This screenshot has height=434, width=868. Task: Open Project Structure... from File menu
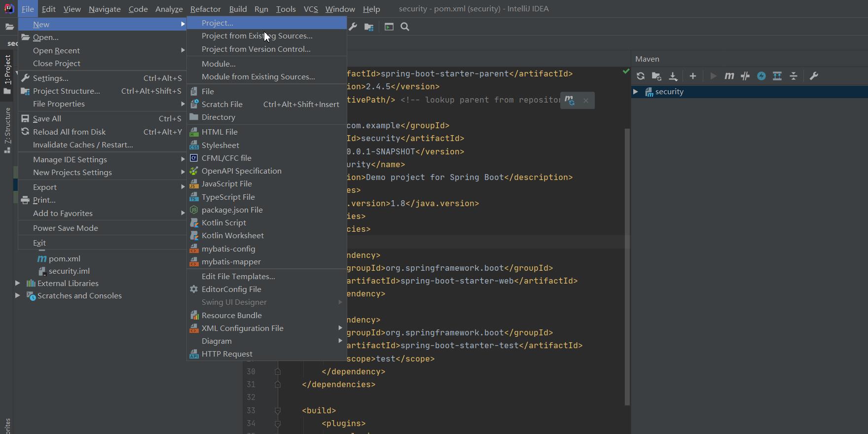coord(103,91)
